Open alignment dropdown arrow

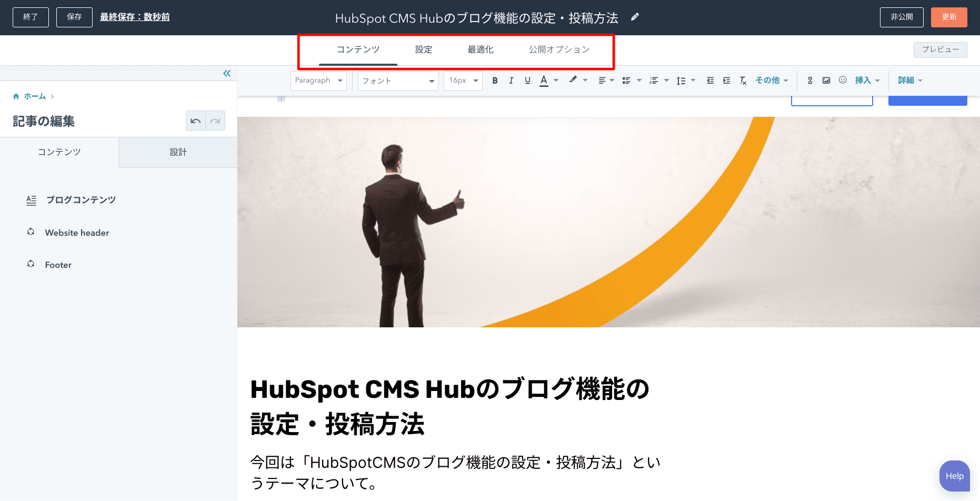pos(612,81)
